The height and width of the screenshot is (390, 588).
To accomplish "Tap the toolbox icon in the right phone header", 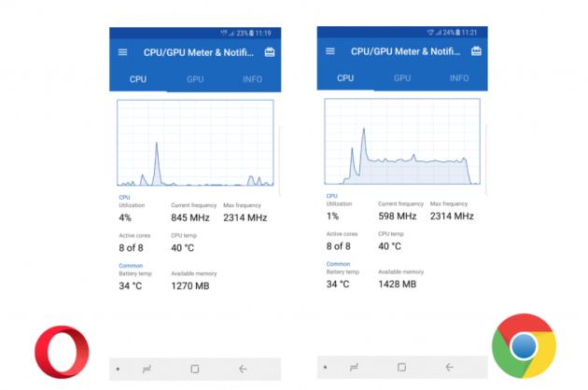I will (x=477, y=51).
